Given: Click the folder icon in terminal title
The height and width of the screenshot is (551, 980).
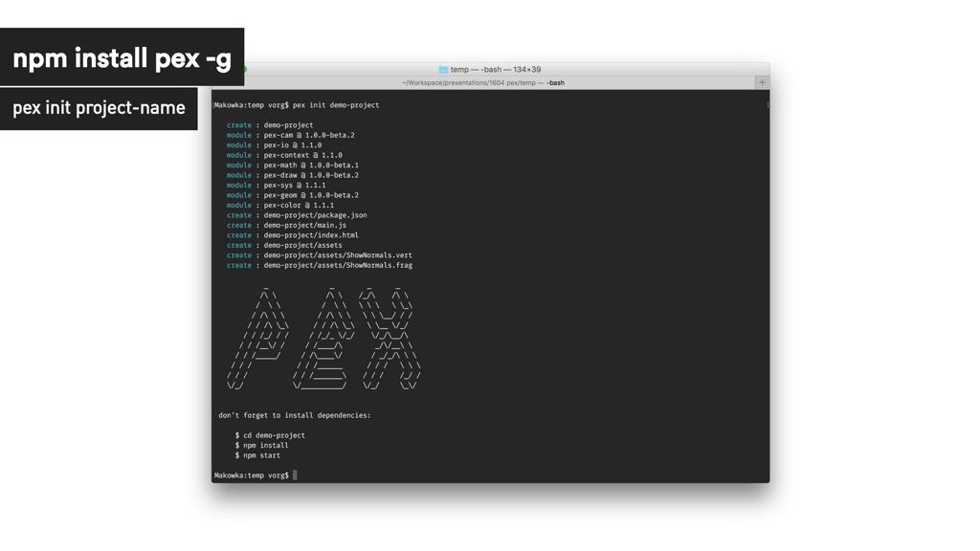Looking at the screenshot, I should coord(443,69).
